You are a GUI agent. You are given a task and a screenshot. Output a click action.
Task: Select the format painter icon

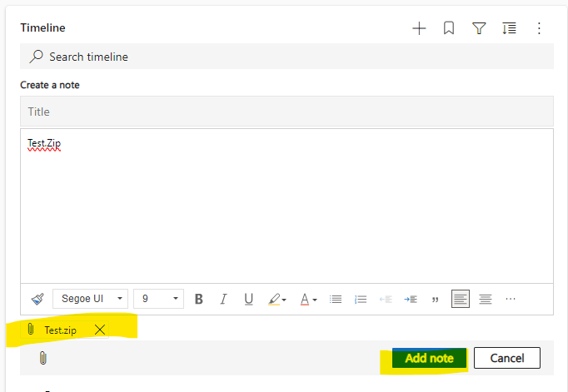pos(37,299)
